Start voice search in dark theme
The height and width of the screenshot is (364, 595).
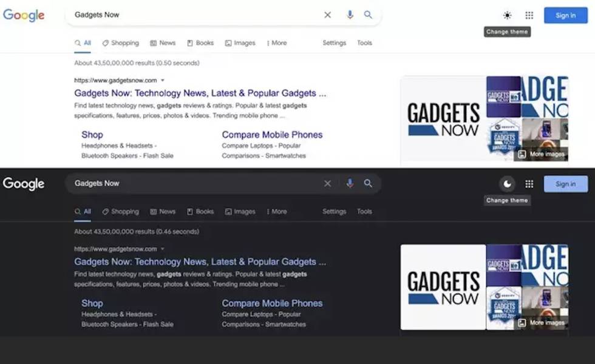click(350, 183)
